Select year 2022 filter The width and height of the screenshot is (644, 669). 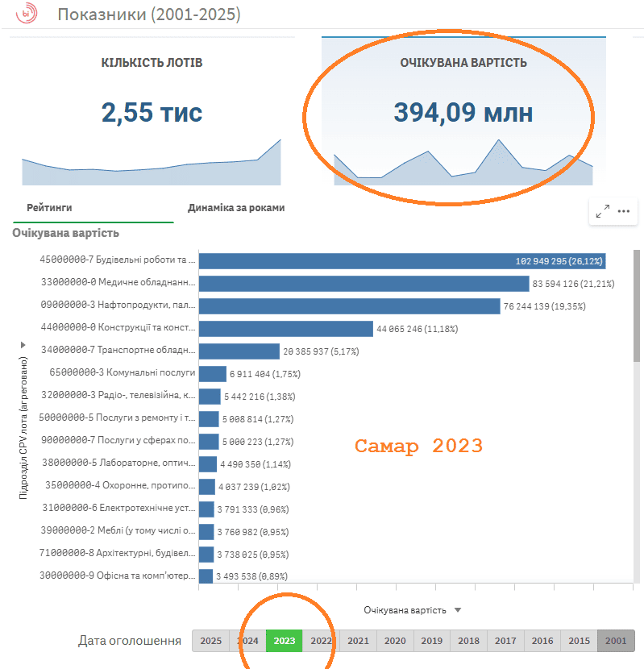pyautogui.click(x=321, y=642)
